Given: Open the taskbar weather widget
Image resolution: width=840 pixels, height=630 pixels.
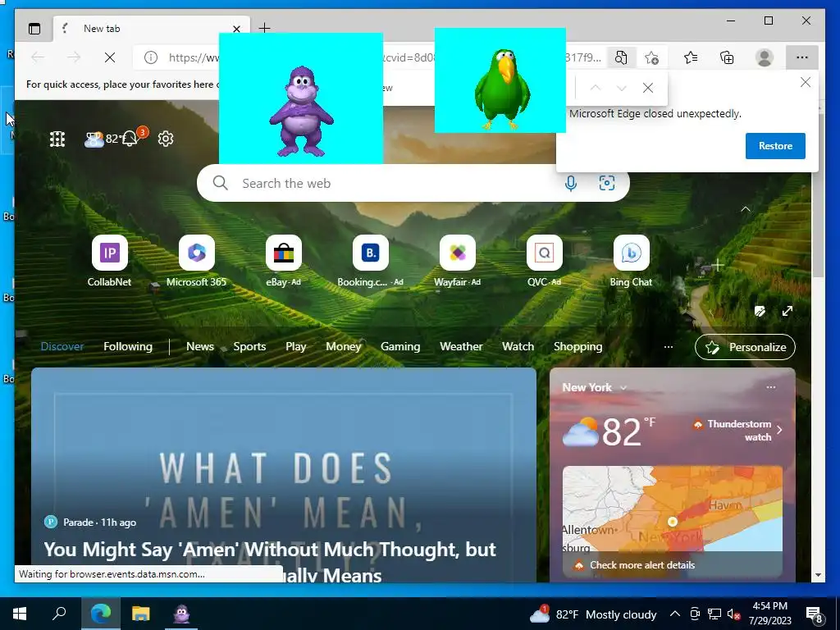Looking at the screenshot, I should point(592,614).
